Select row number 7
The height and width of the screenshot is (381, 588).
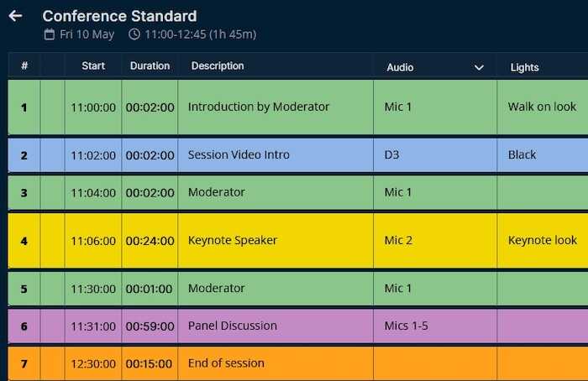24,364
